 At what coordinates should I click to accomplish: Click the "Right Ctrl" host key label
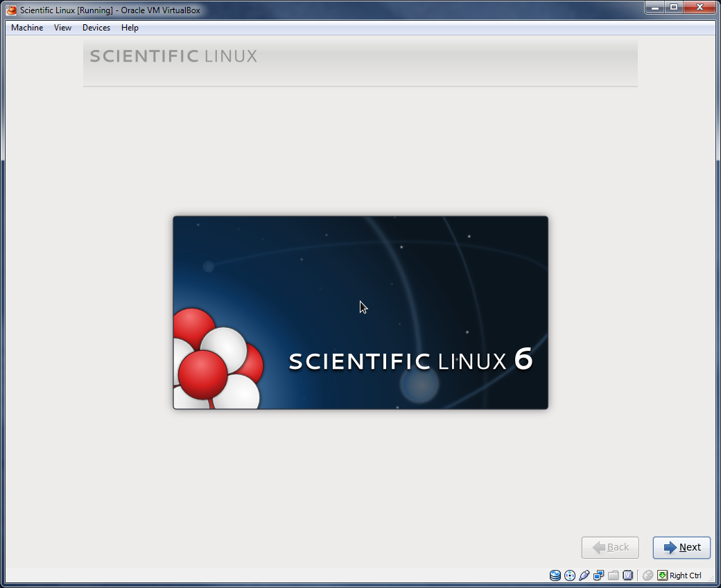[x=685, y=576]
